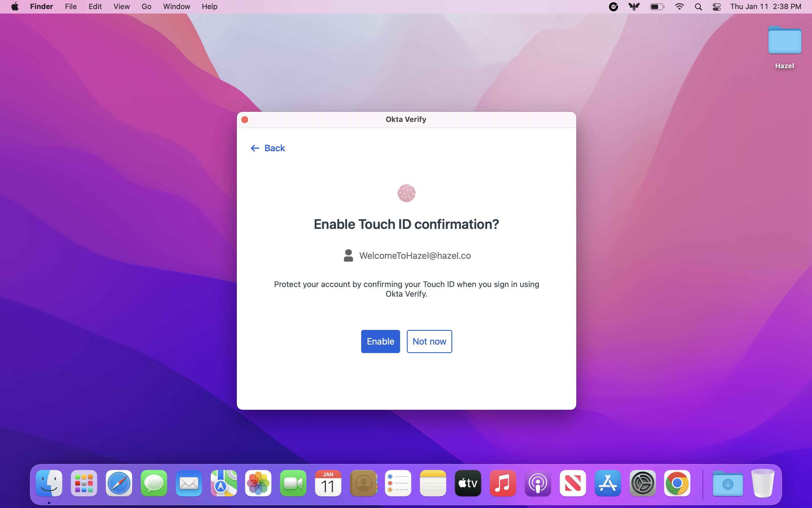Screen dimensions: 812x508
Task: Open the Downloads folder in the Dock
Action: point(728,483)
